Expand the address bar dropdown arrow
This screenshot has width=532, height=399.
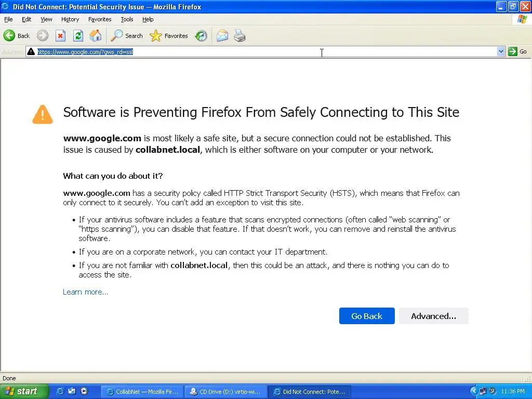click(501, 51)
